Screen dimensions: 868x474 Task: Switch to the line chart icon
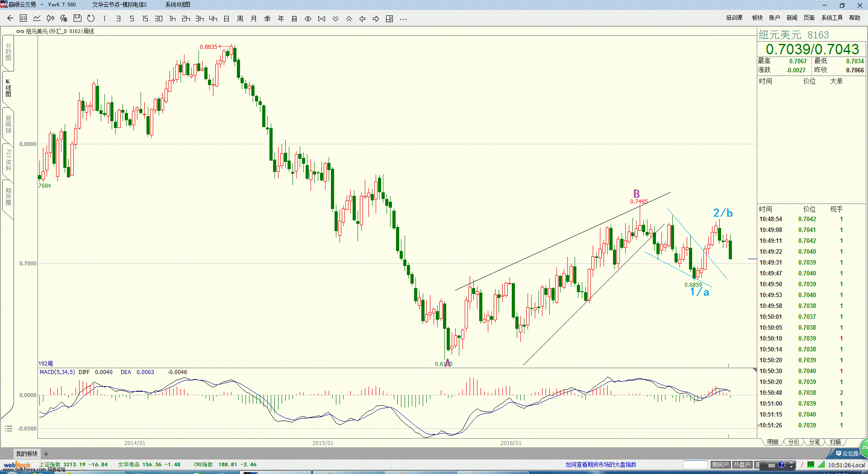click(37, 19)
